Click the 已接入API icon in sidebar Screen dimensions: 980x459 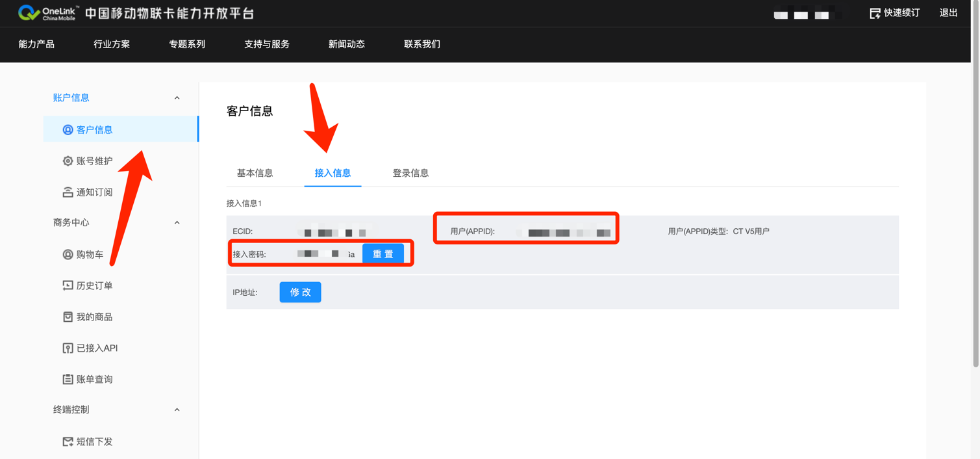pyautogui.click(x=68, y=348)
